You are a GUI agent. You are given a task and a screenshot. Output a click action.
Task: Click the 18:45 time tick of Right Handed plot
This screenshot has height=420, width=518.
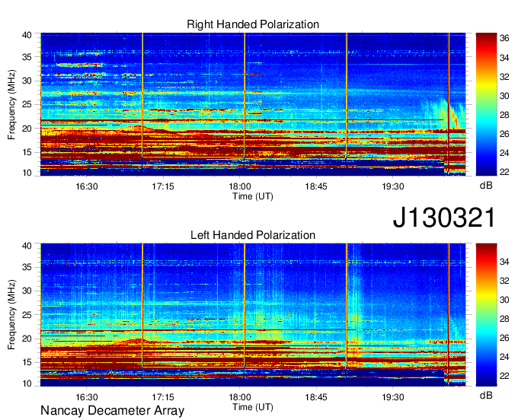316,186
